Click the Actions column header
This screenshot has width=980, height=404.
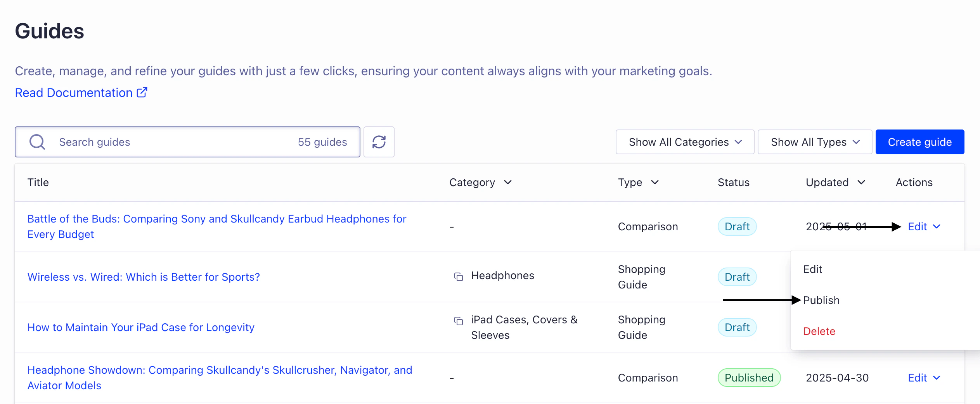click(x=914, y=182)
